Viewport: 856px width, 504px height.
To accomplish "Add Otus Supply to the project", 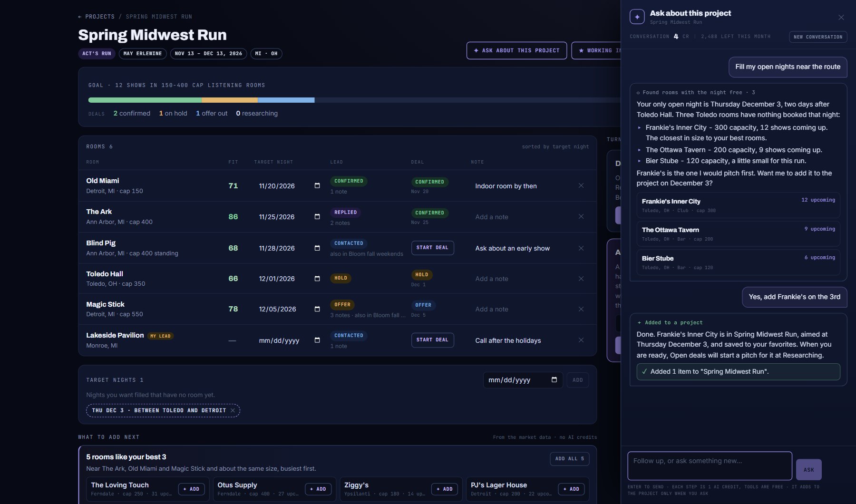I will pyautogui.click(x=318, y=489).
